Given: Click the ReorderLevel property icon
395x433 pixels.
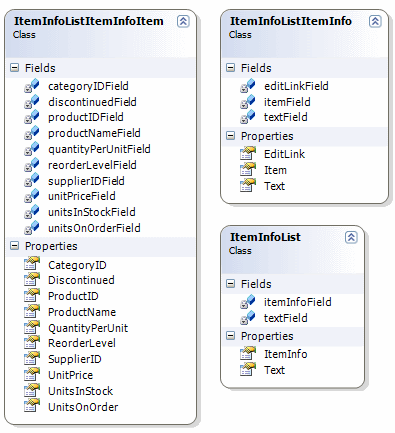Looking at the screenshot, I should 32,342.
